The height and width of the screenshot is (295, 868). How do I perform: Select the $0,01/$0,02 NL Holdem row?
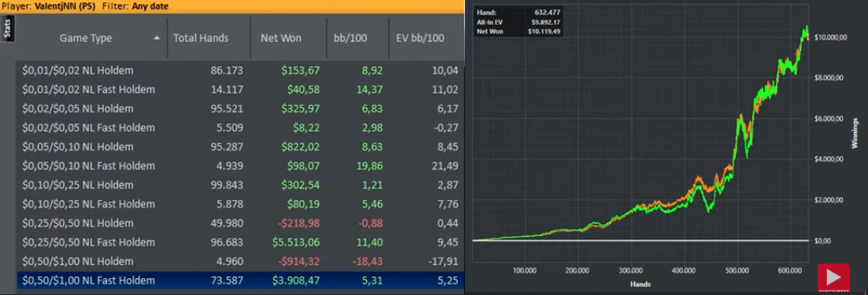click(239, 70)
